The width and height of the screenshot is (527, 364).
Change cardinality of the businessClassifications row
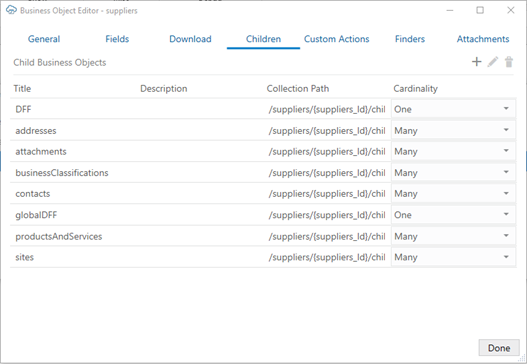[453, 173]
